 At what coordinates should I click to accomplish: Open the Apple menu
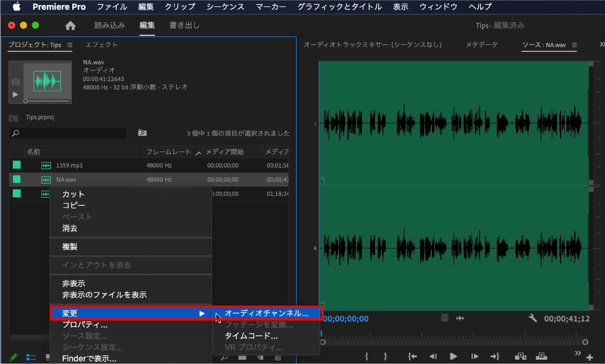pos(16,7)
